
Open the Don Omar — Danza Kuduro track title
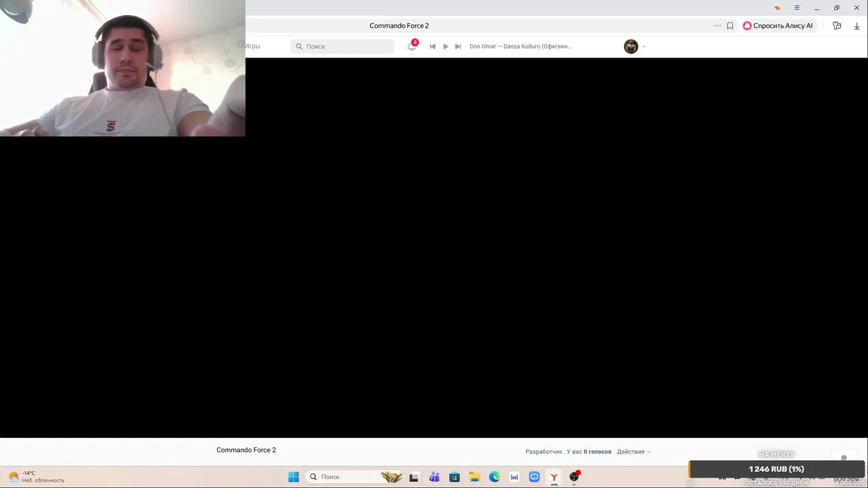click(520, 46)
